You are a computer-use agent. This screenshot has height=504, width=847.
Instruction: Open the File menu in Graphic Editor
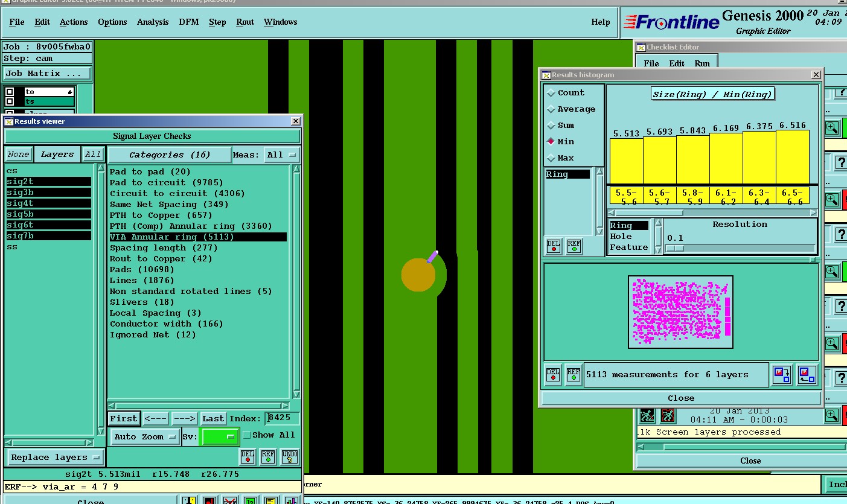point(17,22)
